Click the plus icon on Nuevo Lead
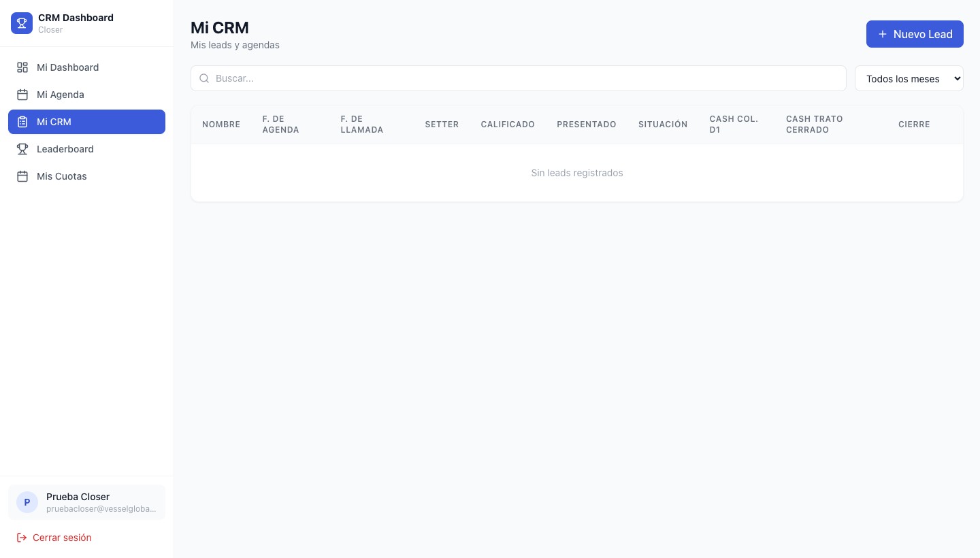This screenshot has height=558, width=980. tap(883, 34)
